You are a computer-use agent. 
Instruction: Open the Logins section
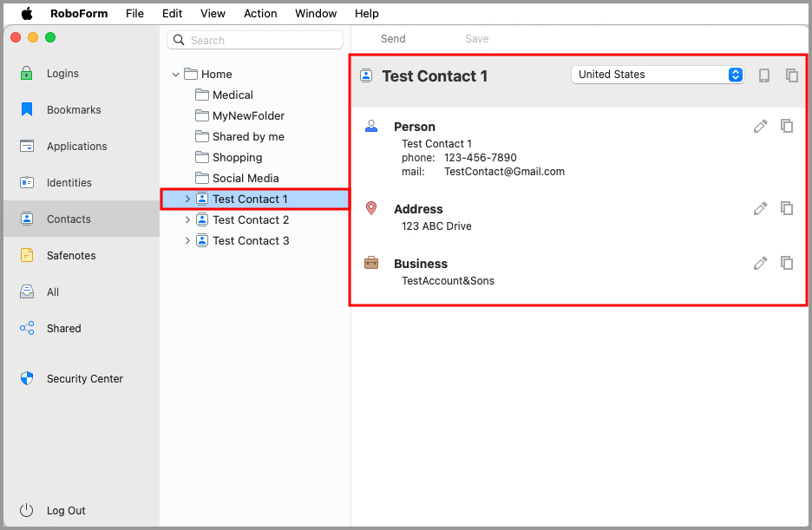click(x=82, y=74)
